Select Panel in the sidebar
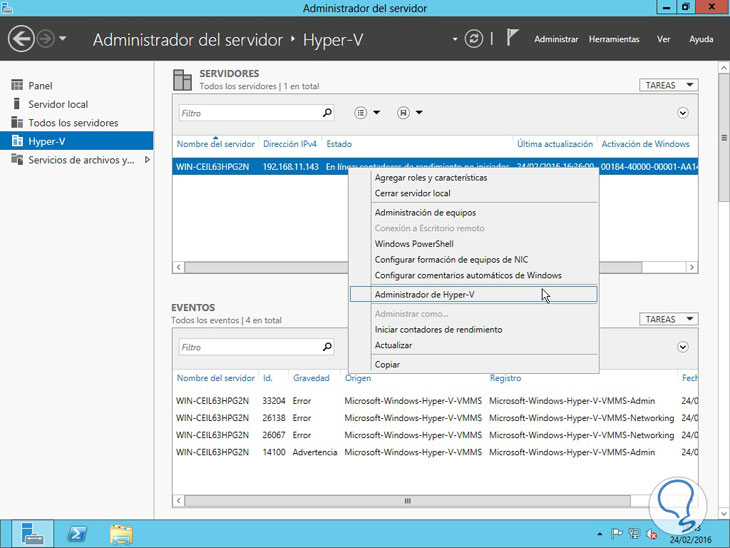The width and height of the screenshot is (730, 548). pyautogui.click(x=76, y=86)
